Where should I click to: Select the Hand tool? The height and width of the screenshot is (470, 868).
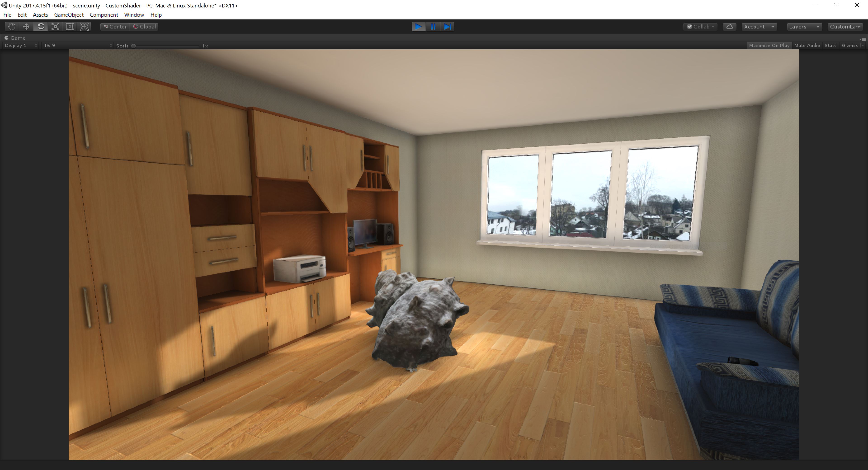[x=12, y=27]
